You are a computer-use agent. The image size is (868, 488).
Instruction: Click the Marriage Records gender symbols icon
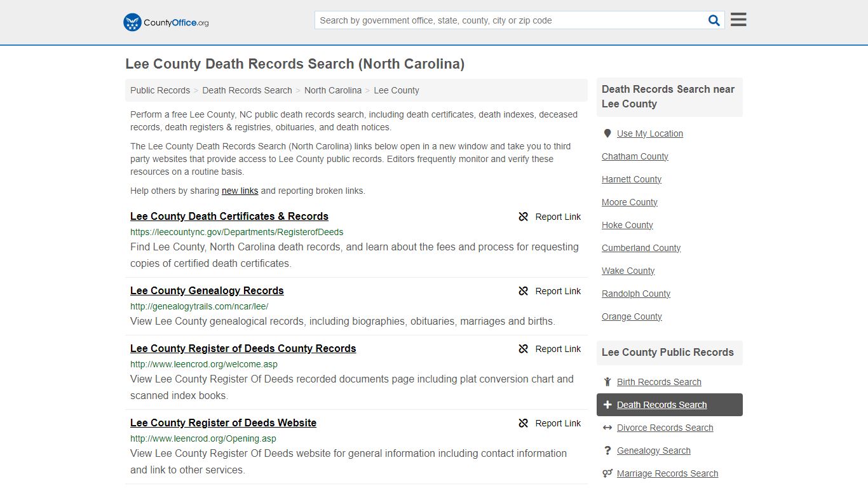(x=607, y=473)
